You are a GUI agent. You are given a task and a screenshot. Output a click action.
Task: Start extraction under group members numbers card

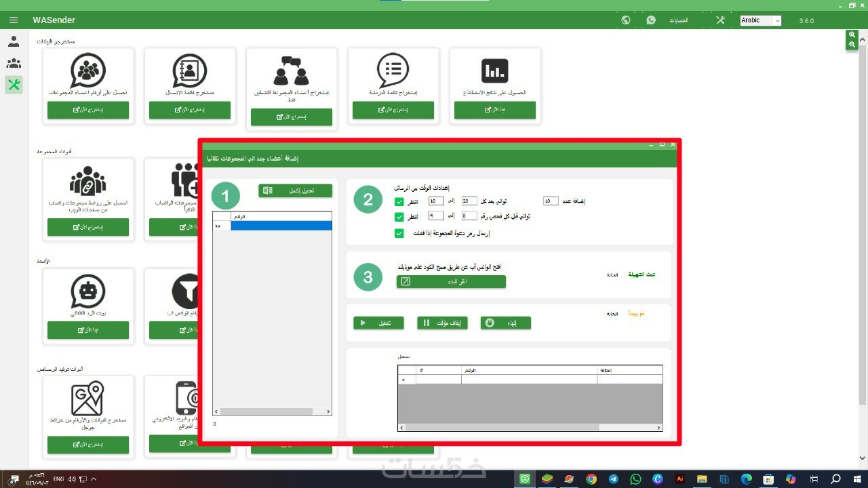(x=88, y=110)
